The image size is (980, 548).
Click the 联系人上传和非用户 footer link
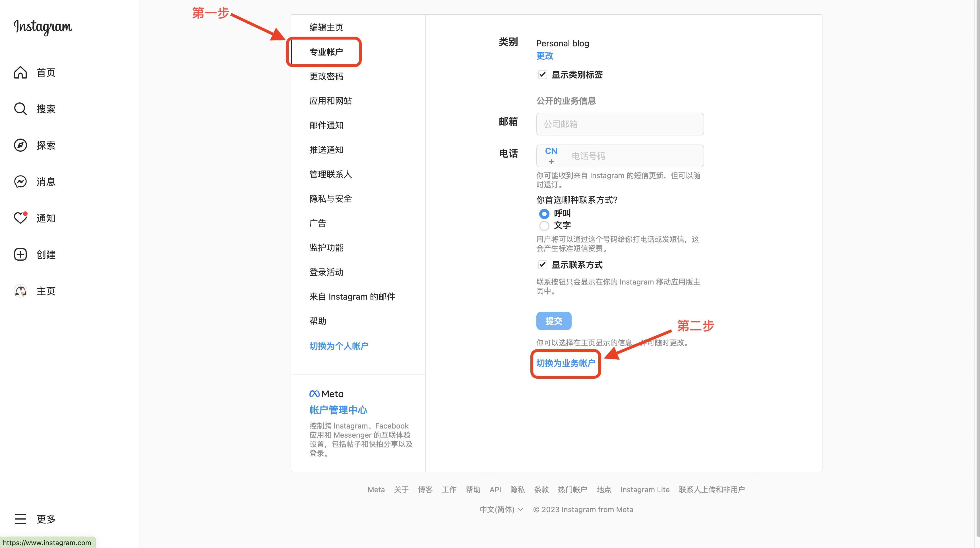712,490
